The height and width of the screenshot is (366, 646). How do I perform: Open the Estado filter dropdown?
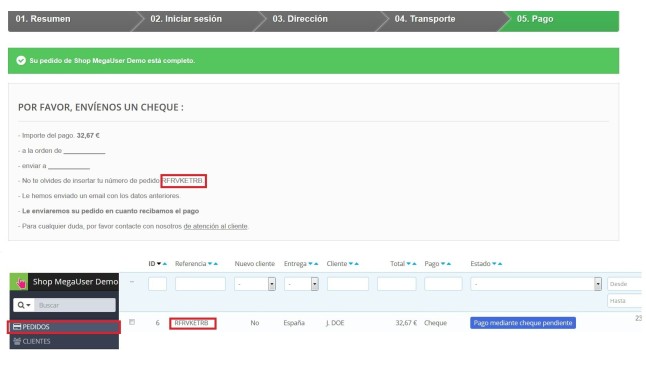pyautogui.click(x=536, y=284)
